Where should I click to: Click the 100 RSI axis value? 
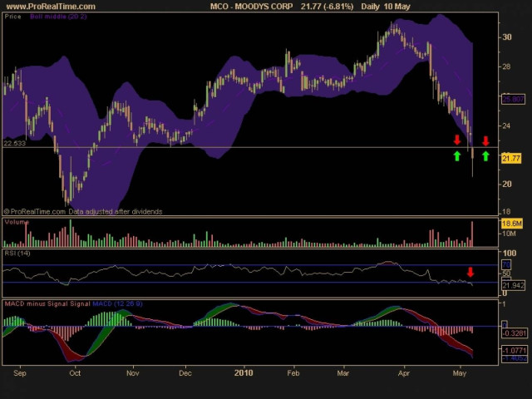pyautogui.click(x=510, y=253)
